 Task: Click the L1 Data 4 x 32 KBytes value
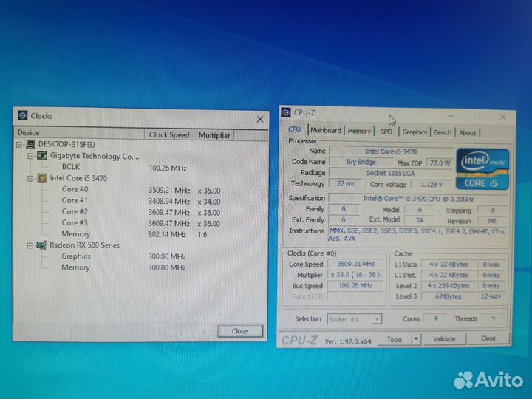(x=449, y=264)
